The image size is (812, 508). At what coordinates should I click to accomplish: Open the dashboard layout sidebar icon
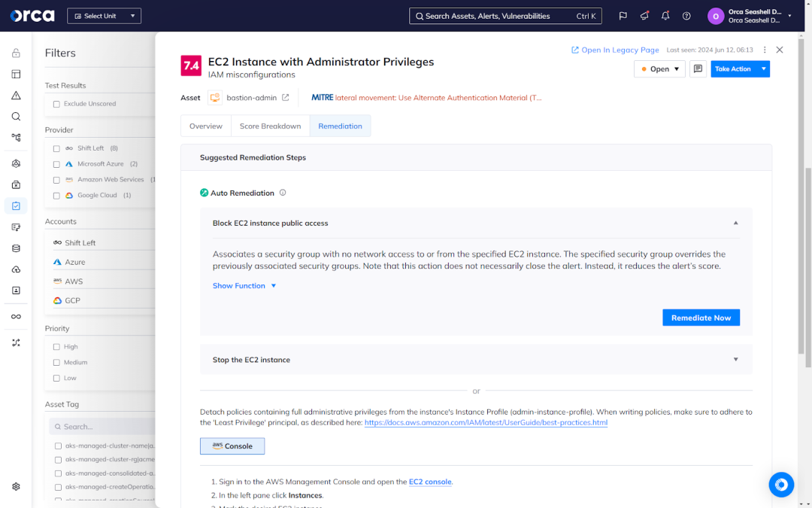pos(16,74)
